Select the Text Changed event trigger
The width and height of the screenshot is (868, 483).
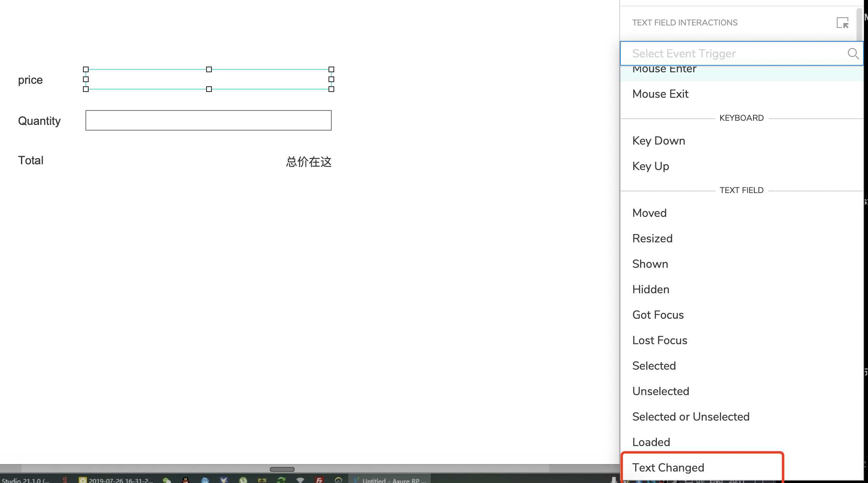tap(668, 467)
